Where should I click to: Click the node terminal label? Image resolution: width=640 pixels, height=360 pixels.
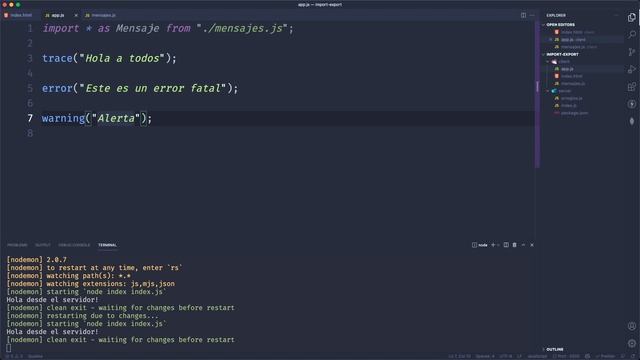point(480,245)
